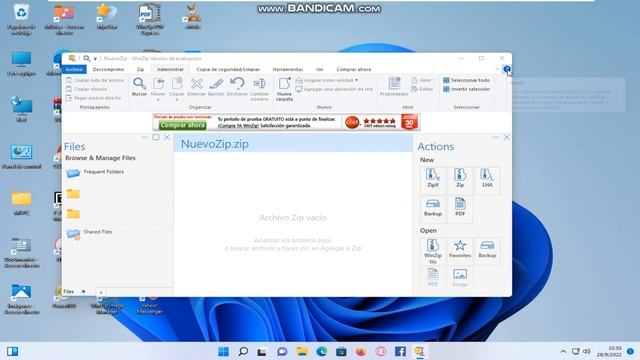The height and width of the screenshot is (360, 640).
Task: Close the Actions panel
Action: [507, 138]
